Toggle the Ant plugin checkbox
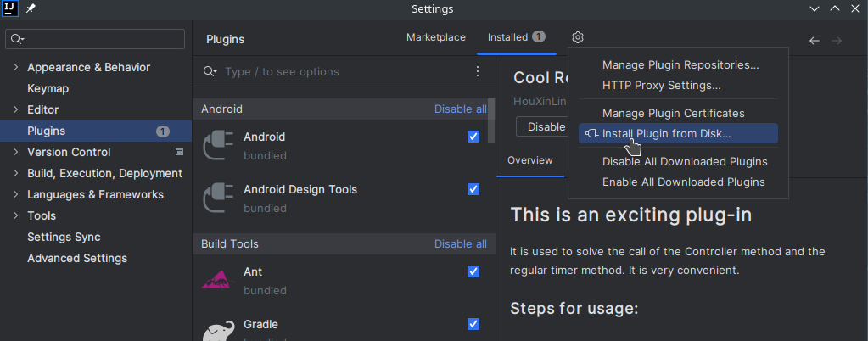Image resolution: width=868 pixels, height=341 pixels. click(473, 271)
